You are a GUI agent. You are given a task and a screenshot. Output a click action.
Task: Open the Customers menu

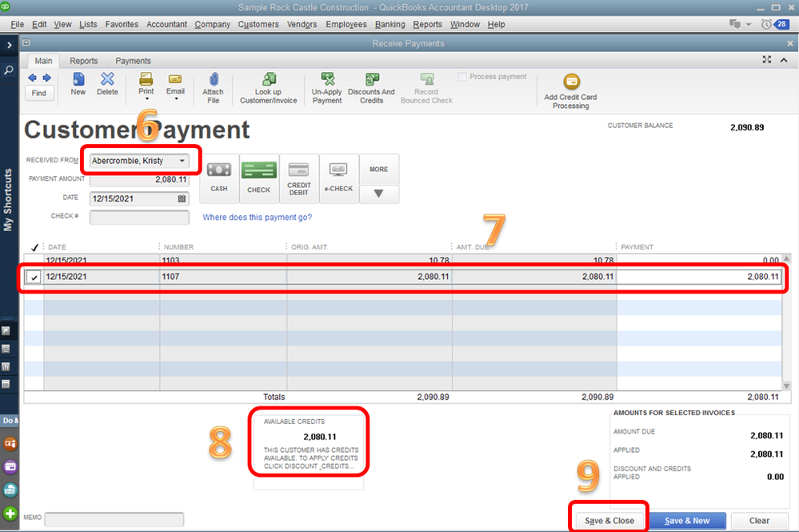tap(258, 25)
